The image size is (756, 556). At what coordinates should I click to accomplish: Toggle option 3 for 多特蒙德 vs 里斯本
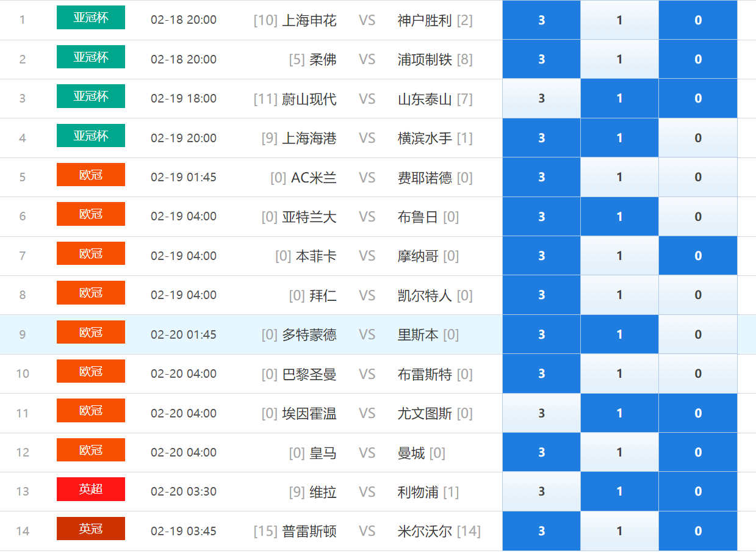tap(541, 334)
